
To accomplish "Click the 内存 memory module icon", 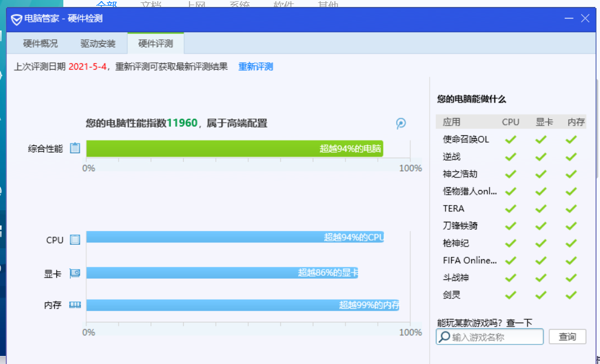I will tap(75, 305).
